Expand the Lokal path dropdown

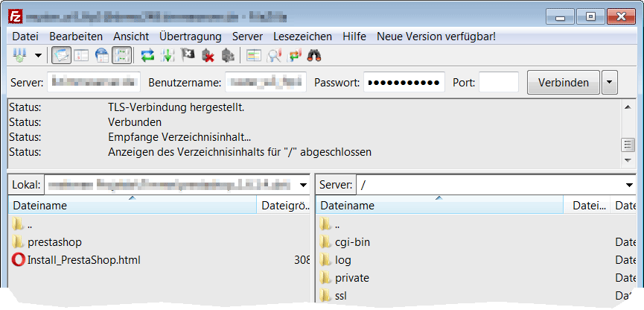click(x=304, y=185)
